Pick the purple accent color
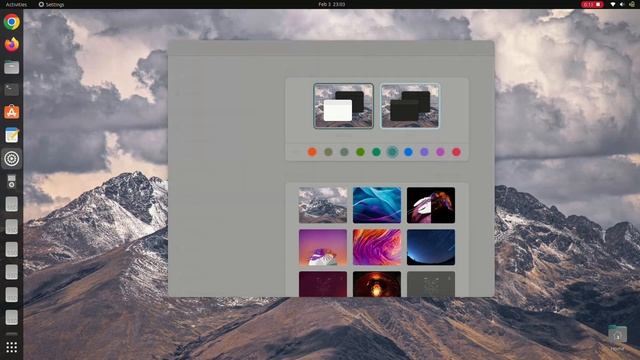Image resolution: width=640 pixels, height=360 pixels. [x=424, y=152]
